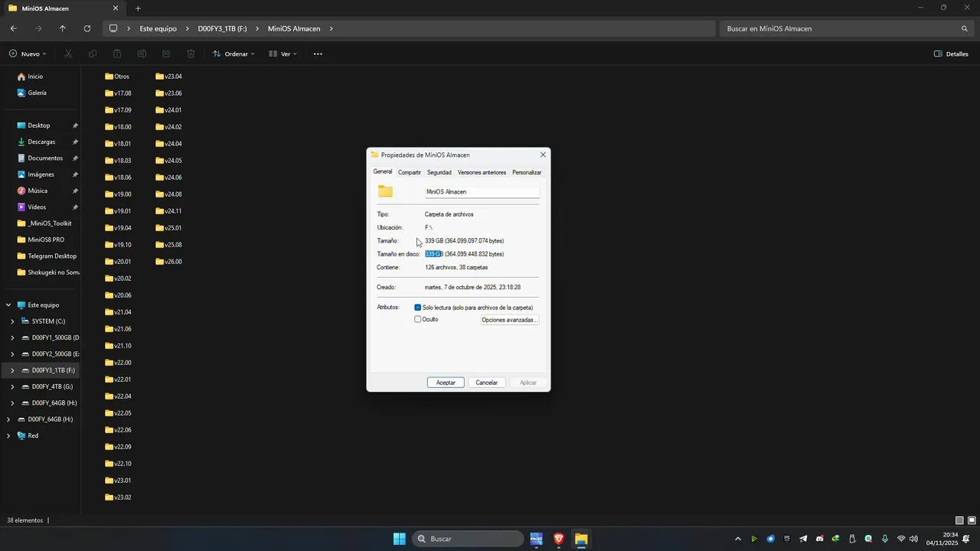Open the Ver view dropdown
The width and height of the screenshot is (980, 551).
tap(283, 54)
